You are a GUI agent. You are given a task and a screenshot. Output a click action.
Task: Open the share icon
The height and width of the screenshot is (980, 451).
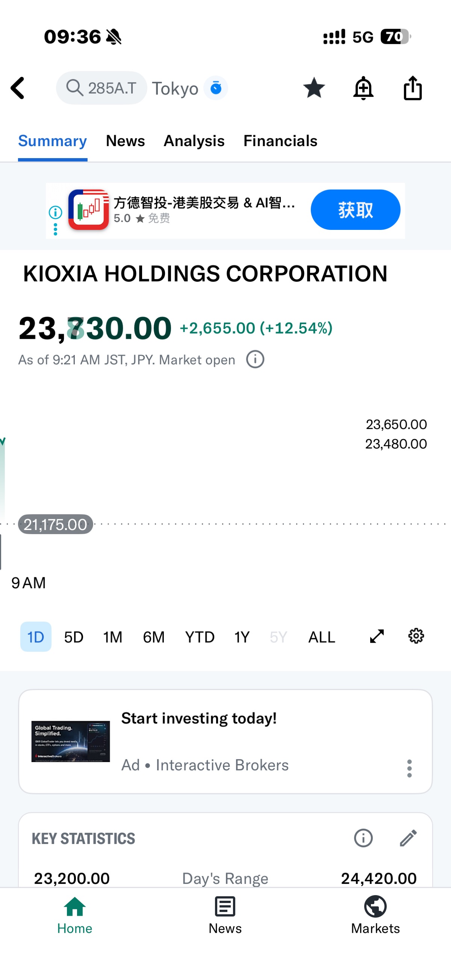pos(412,88)
